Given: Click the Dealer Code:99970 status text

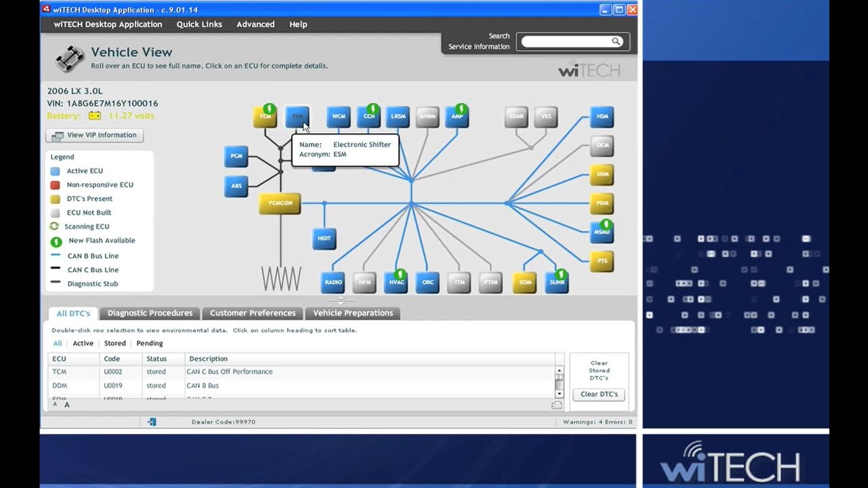Looking at the screenshot, I should point(223,422).
